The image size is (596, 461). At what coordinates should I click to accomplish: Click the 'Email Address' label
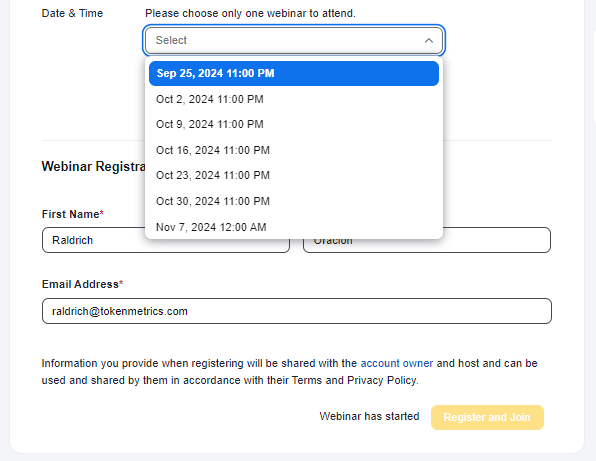pos(82,284)
